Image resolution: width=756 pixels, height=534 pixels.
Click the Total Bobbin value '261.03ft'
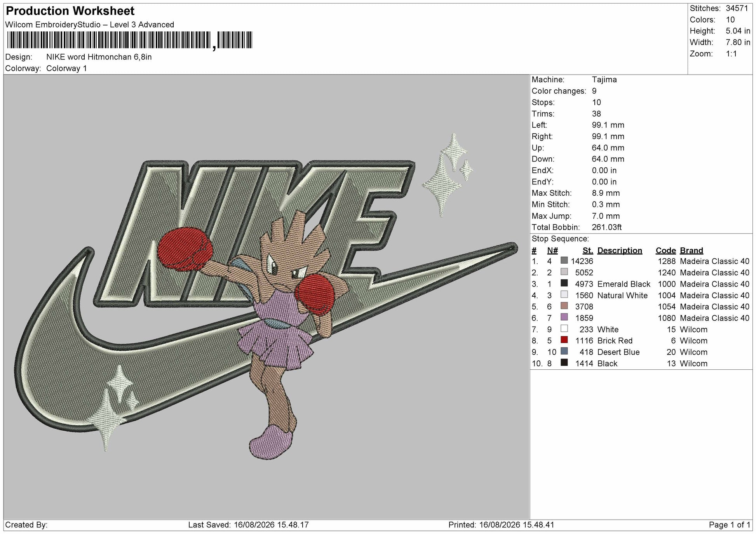[x=607, y=227]
